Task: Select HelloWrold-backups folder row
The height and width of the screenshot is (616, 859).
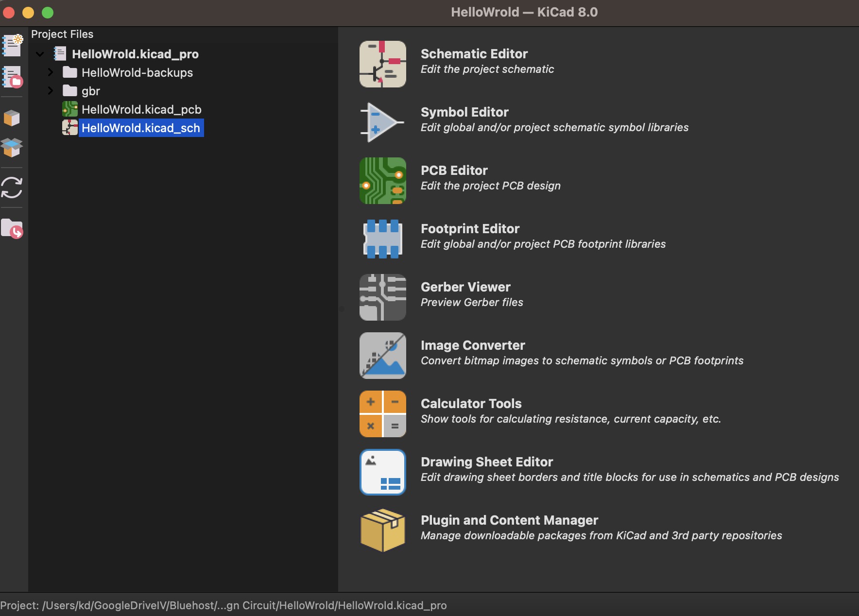Action: (137, 72)
